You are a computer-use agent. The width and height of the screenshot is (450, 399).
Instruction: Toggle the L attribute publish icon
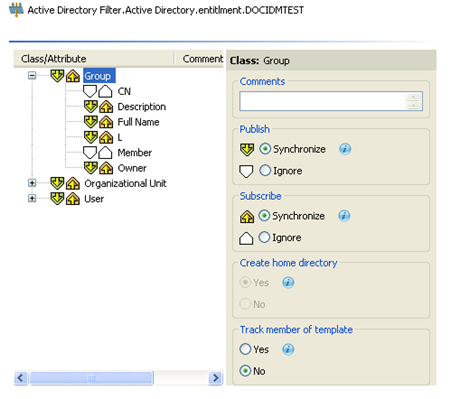coord(91,137)
